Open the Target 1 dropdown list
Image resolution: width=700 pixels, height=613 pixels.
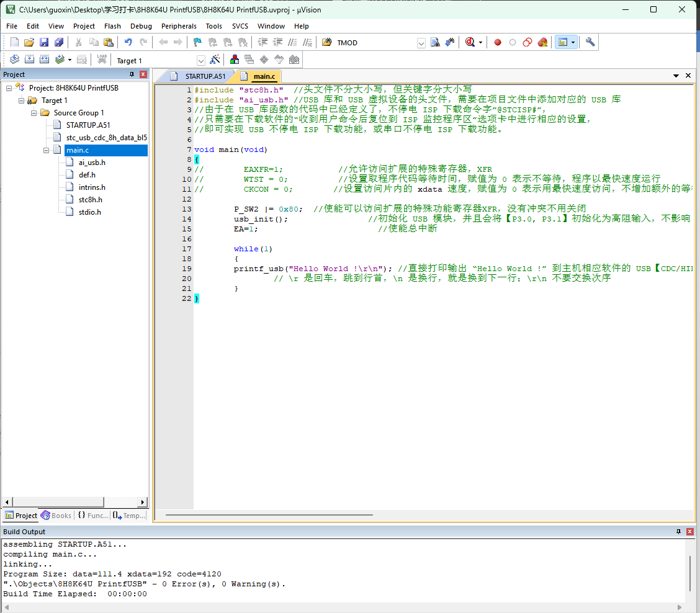[x=200, y=60]
